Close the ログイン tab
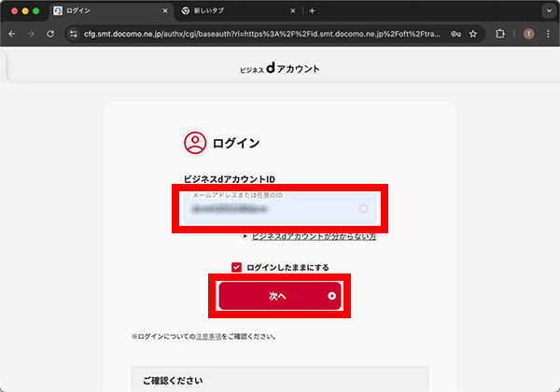This screenshot has width=560, height=392. 165,11
